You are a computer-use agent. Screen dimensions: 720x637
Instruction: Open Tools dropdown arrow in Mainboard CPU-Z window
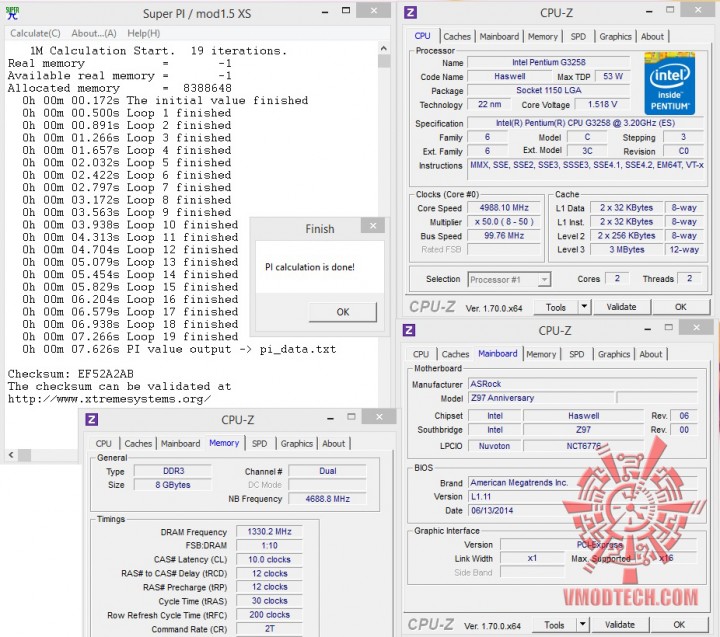[x=583, y=625]
